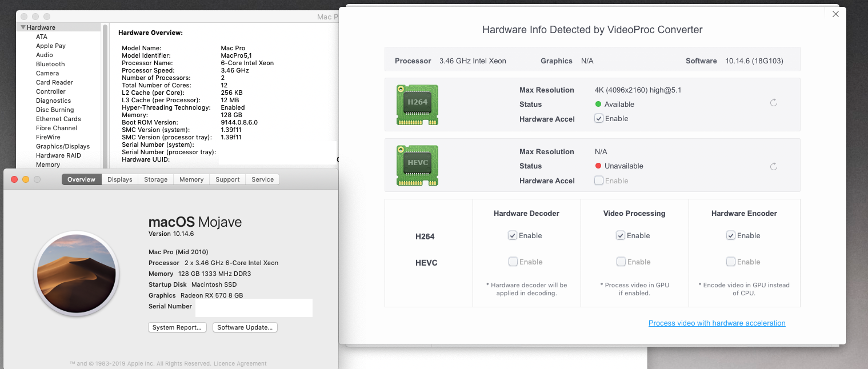The height and width of the screenshot is (369, 868).
Task: Select Camera in the Hardware list
Action: coord(47,73)
